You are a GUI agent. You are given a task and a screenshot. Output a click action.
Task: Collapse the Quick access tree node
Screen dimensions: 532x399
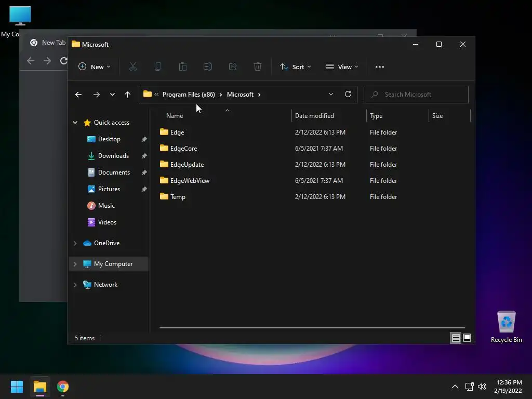[x=75, y=123]
